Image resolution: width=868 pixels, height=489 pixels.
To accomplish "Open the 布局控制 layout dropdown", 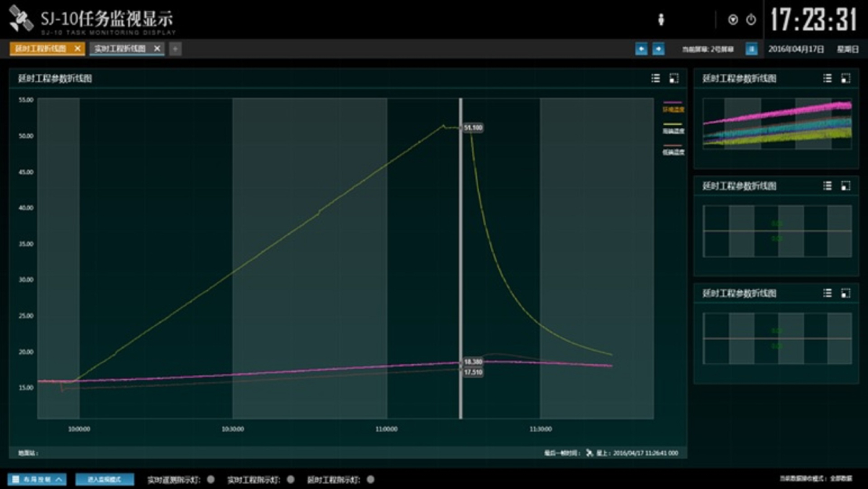I will coord(38,480).
